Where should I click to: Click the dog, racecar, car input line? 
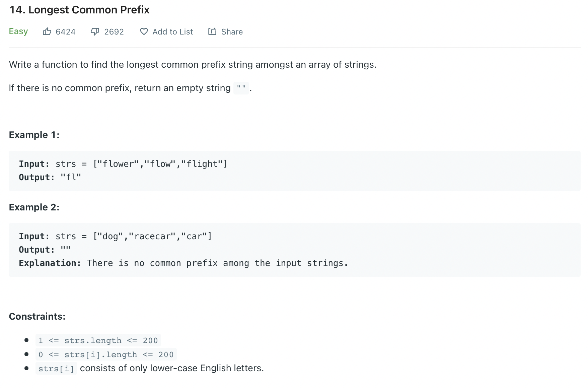point(116,236)
